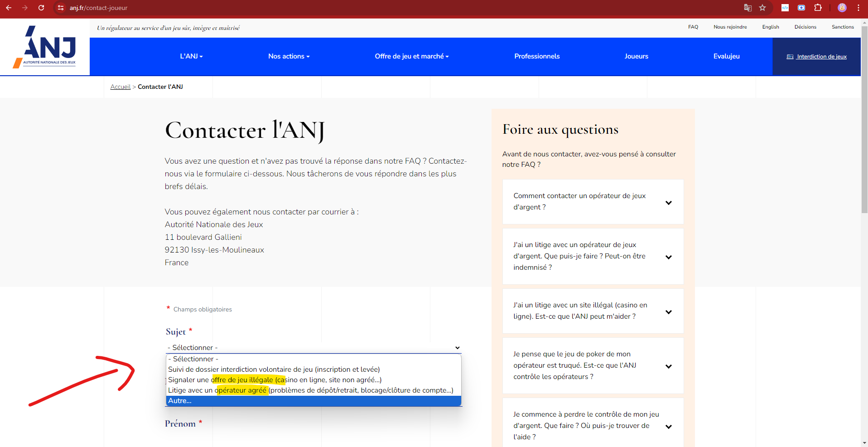The height and width of the screenshot is (447, 868).
Task: Click the screen capture extension icon
Action: point(801,8)
